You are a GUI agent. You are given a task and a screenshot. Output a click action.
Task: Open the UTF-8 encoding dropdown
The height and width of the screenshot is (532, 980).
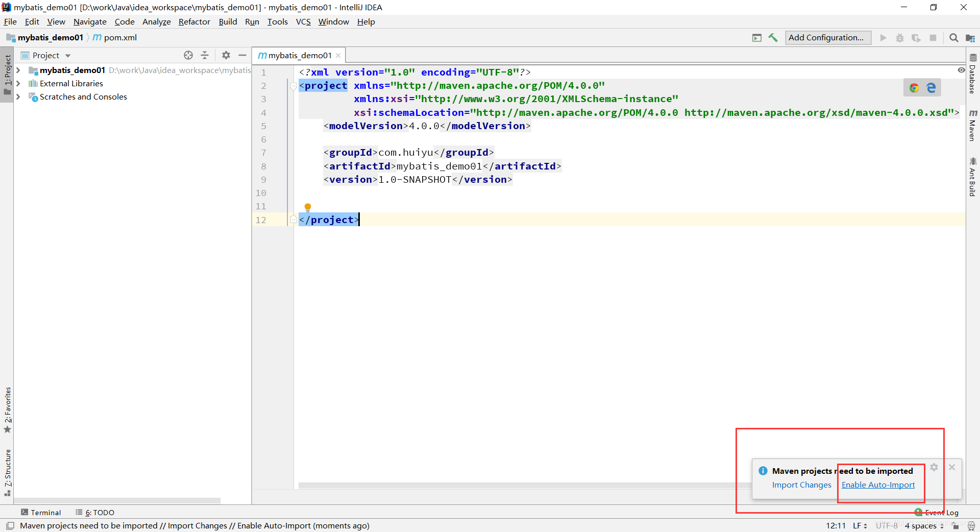pyautogui.click(x=887, y=525)
